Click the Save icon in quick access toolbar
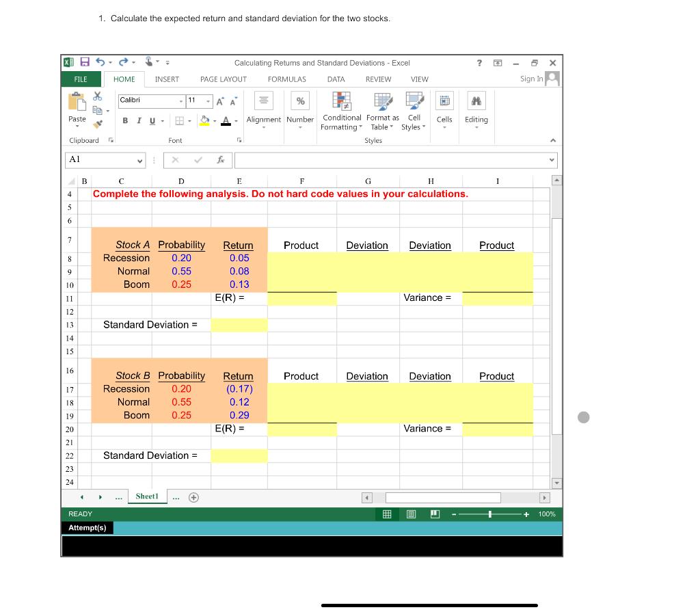This screenshot has width=700, height=612. (85, 62)
